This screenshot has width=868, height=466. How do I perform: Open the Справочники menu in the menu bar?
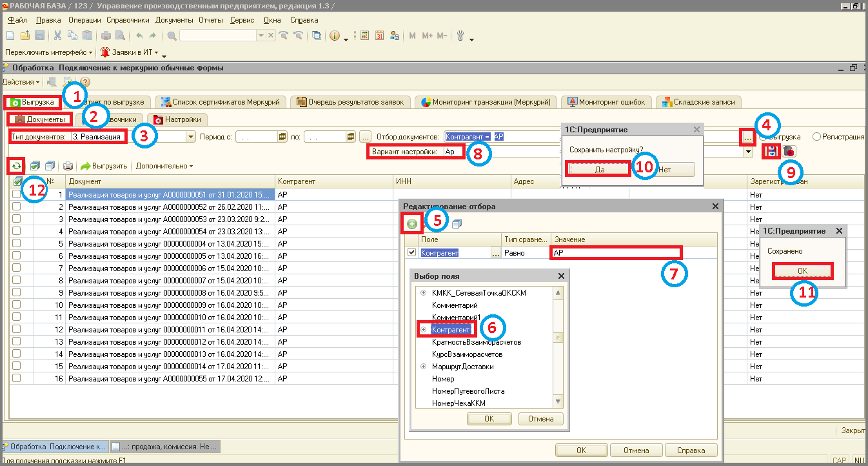[x=128, y=20]
